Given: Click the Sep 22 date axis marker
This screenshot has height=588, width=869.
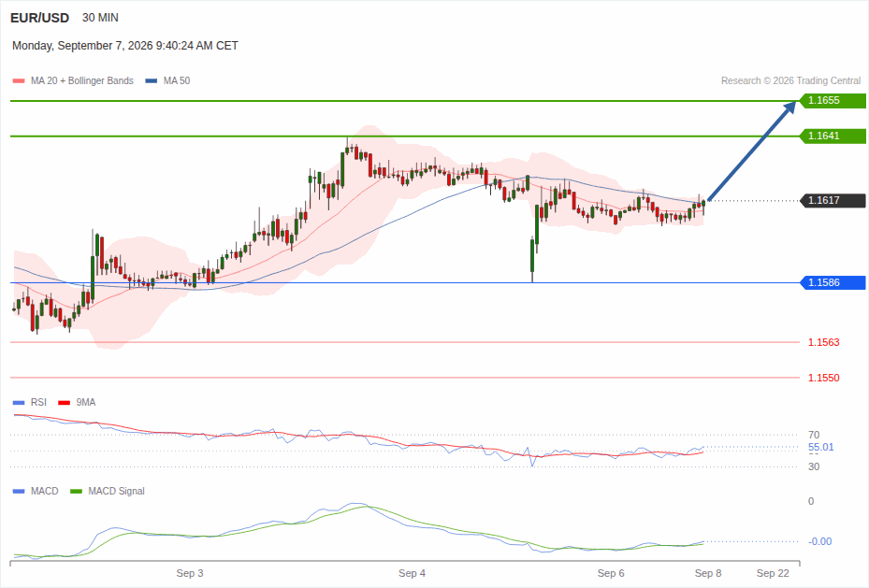Looking at the screenshot, I should click(x=773, y=573).
